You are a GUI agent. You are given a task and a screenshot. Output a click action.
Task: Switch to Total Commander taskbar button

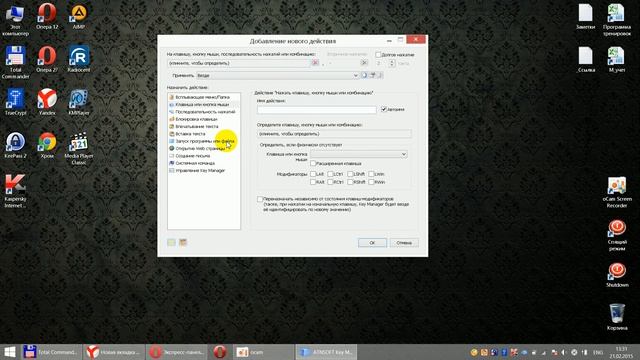pyautogui.click(x=51, y=352)
